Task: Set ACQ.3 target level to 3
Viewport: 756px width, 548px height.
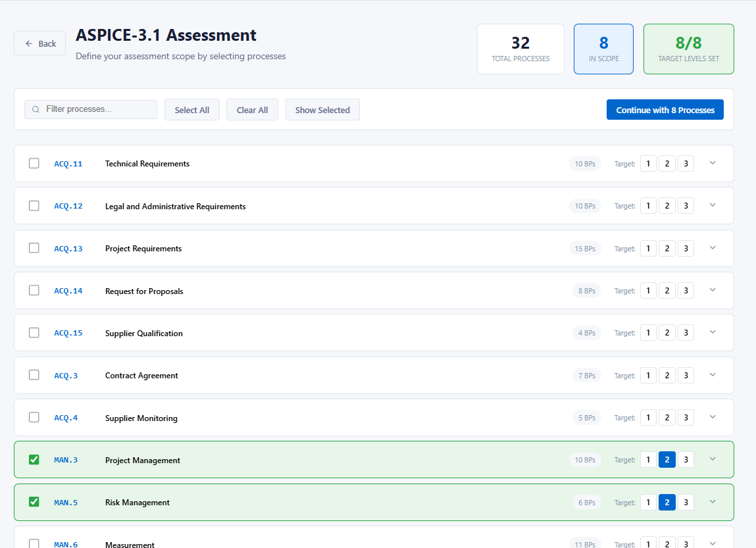Action: pos(686,376)
